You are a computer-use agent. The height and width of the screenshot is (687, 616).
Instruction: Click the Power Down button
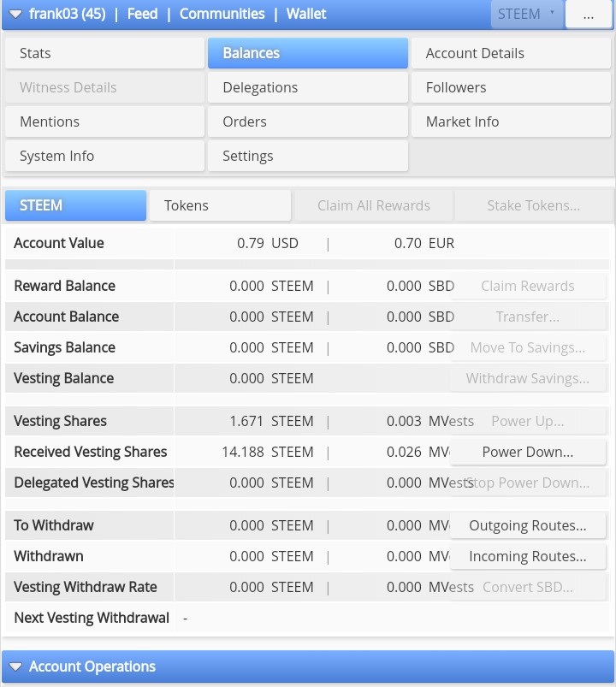528,452
